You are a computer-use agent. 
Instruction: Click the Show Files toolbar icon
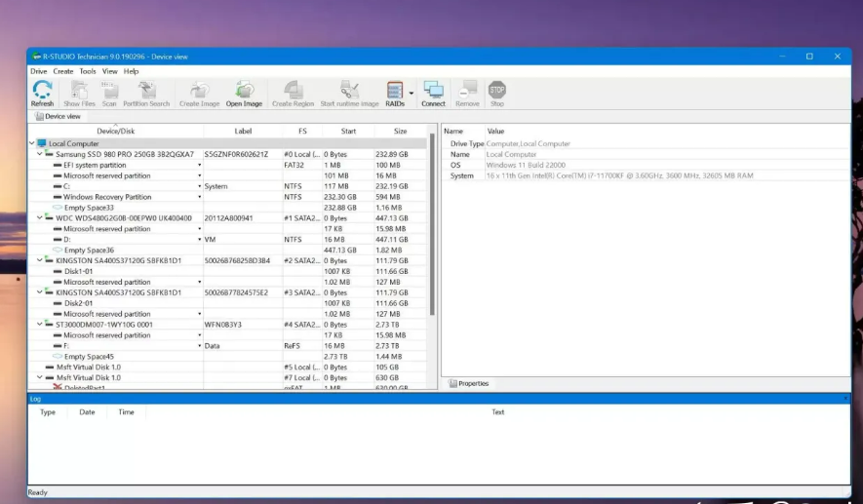pyautogui.click(x=79, y=94)
